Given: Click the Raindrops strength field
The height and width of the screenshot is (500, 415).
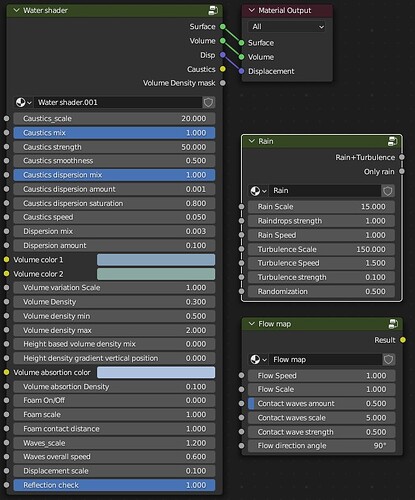Looking at the screenshot, I should [322, 221].
